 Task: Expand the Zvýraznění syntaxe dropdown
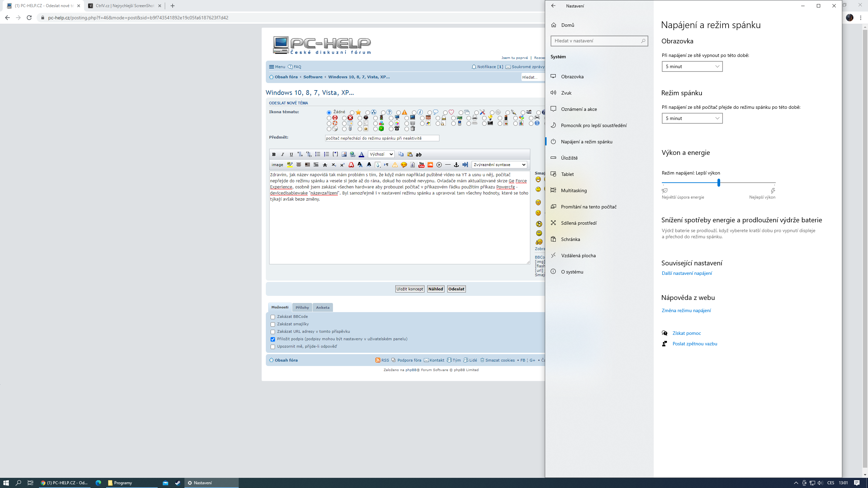[x=499, y=165]
